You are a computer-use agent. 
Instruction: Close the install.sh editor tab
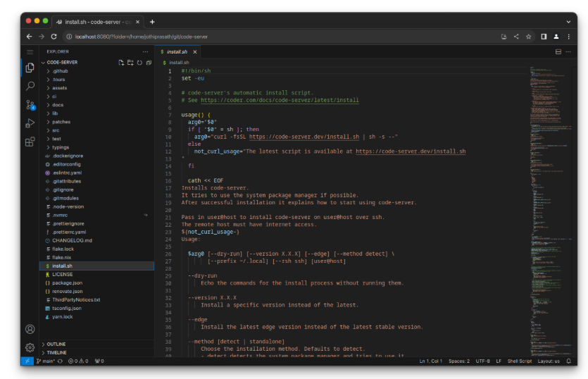tap(195, 51)
